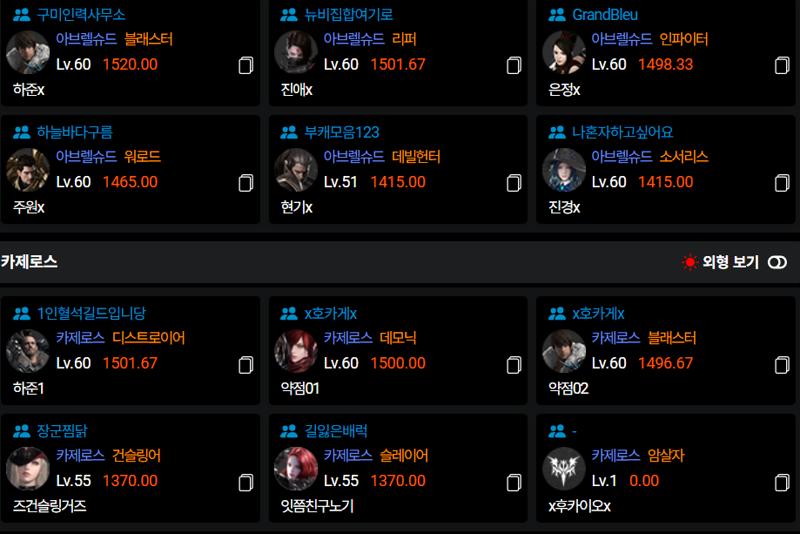
Task: Copy the x후카이오x character name
Action: [x=782, y=482]
